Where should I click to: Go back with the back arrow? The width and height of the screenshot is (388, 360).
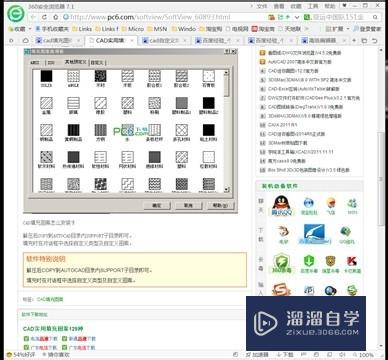[x=33, y=17]
